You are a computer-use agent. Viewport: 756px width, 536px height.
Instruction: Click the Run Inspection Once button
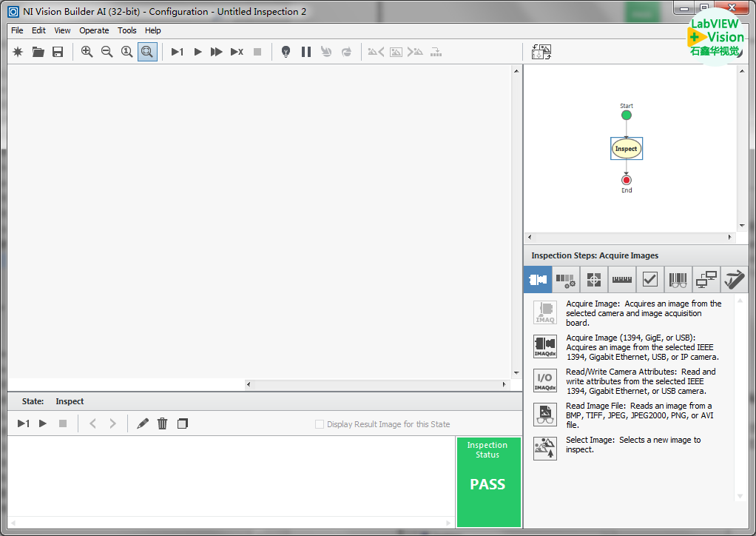[x=178, y=52]
